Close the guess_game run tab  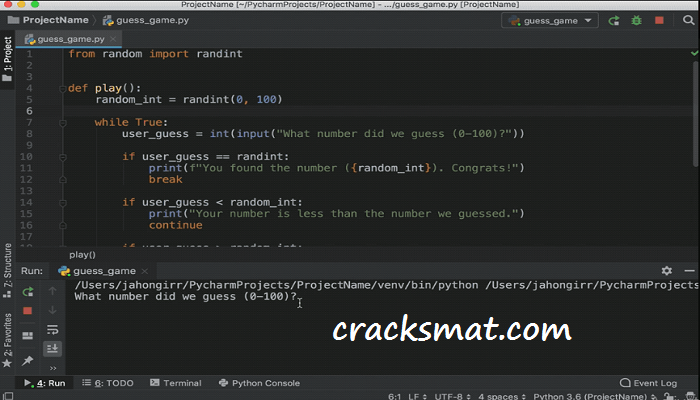click(x=145, y=271)
